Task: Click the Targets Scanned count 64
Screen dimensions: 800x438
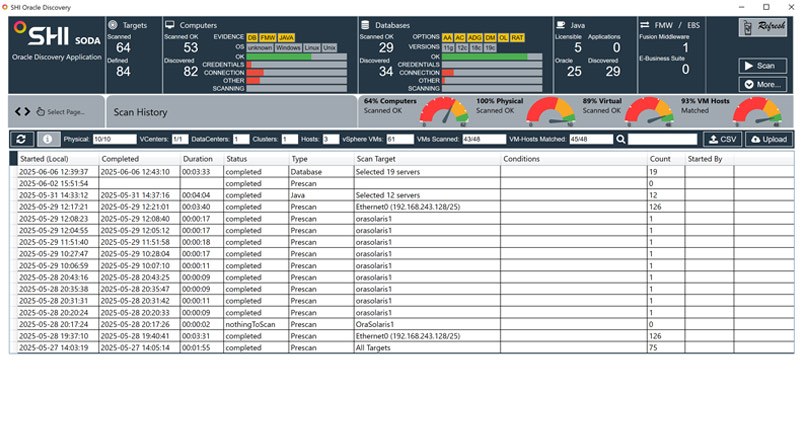Action: [x=123, y=47]
